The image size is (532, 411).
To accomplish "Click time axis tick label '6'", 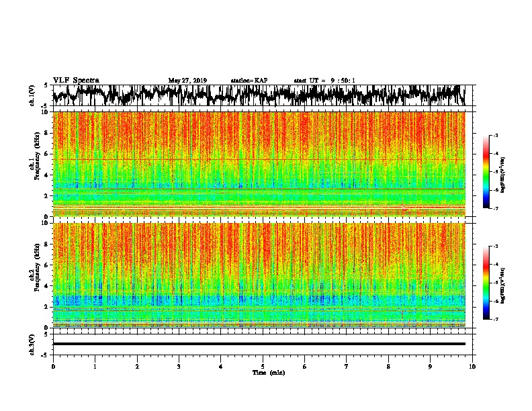I will (305, 367).
